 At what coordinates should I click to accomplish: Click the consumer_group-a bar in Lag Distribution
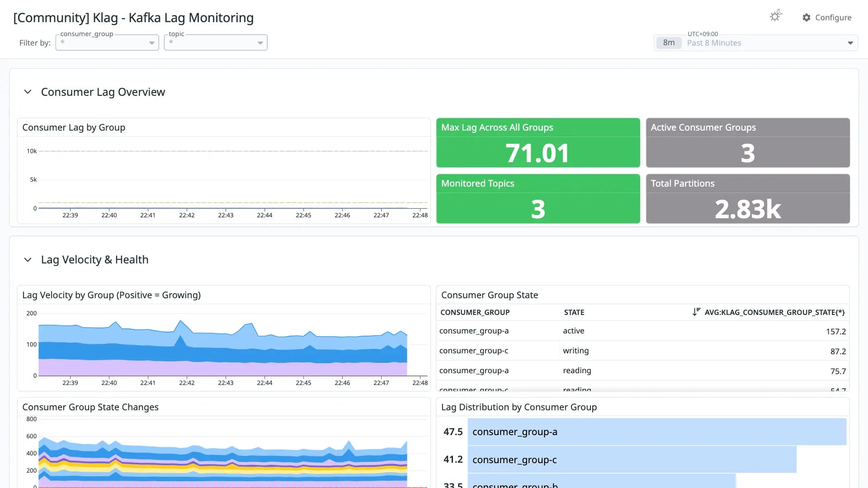[657, 432]
